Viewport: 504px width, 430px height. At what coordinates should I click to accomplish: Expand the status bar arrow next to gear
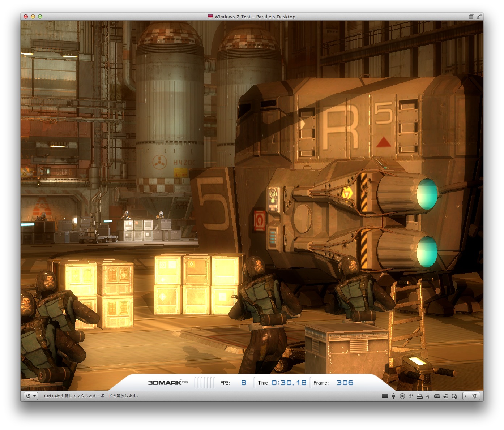pos(465,396)
